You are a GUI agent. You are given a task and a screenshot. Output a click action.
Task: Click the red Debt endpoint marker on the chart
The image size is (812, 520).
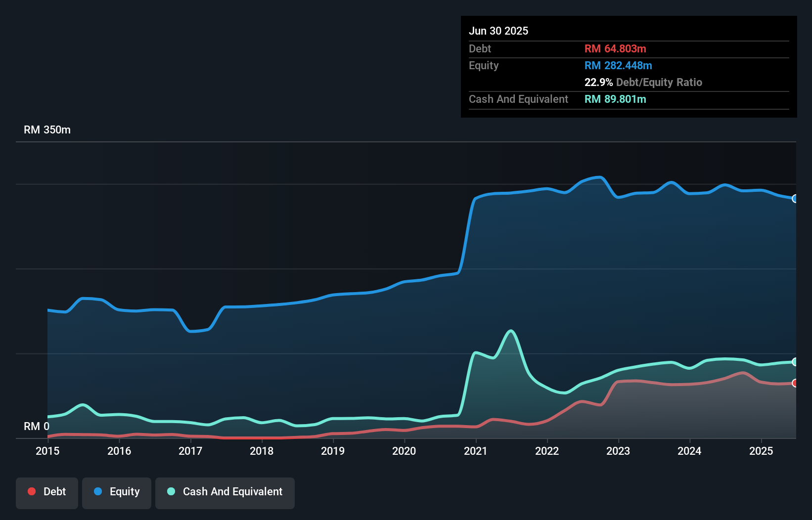click(x=795, y=383)
